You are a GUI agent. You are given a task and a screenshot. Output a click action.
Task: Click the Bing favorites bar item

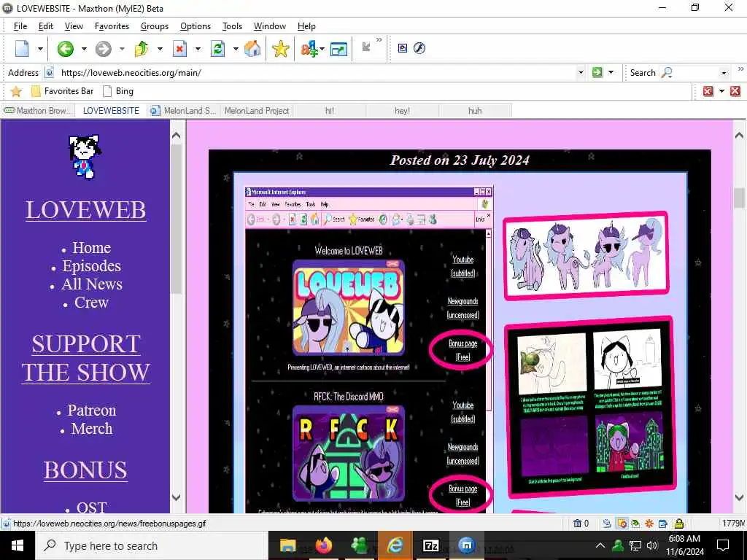[x=119, y=91]
